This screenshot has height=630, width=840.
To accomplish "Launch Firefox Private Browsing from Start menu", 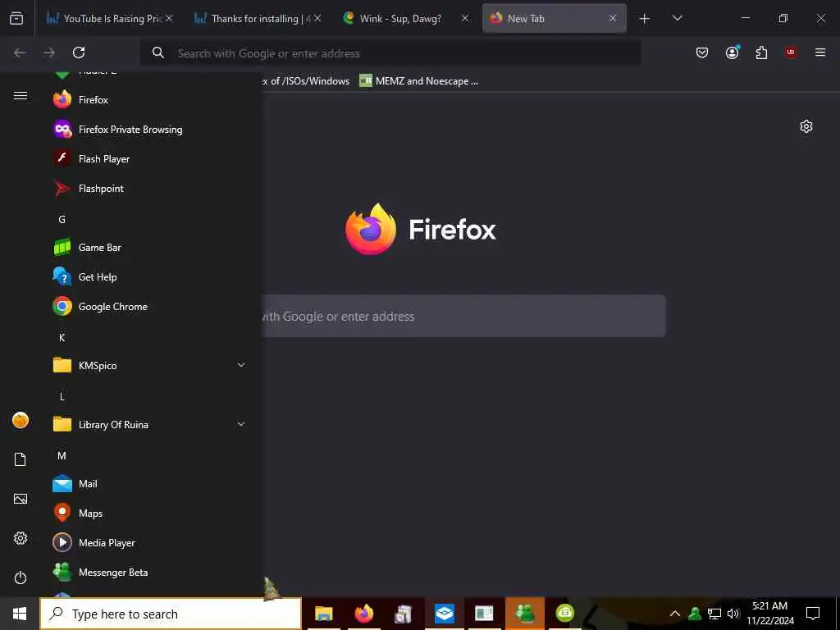I will point(148,129).
